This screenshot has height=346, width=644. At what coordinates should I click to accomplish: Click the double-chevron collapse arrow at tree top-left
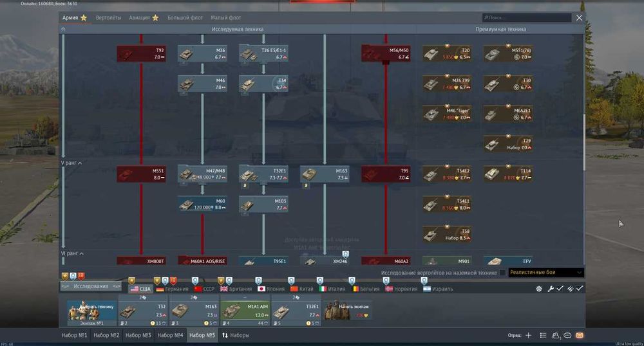tap(63, 29)
